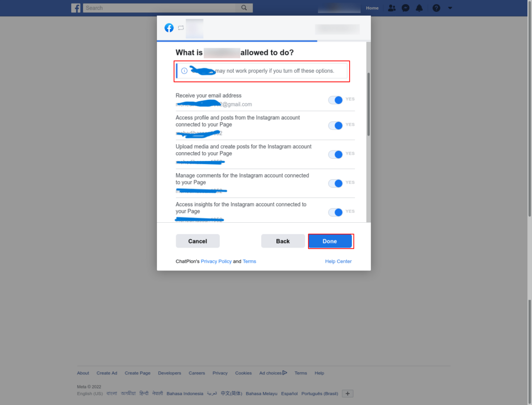Turn off Manage comments for Instagram toggle
This screenshot has height=405, width=532.
point(335,183)
